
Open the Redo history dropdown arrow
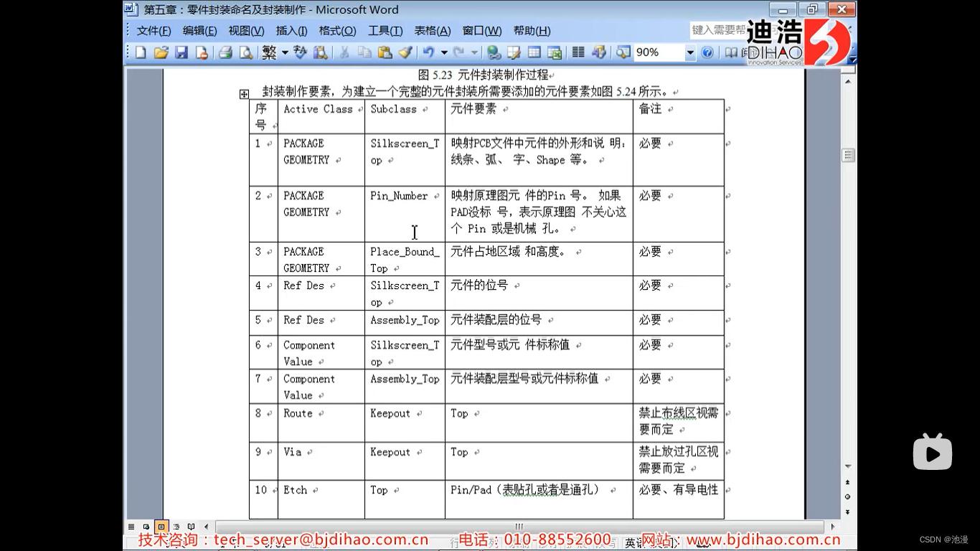pos(474,52)
